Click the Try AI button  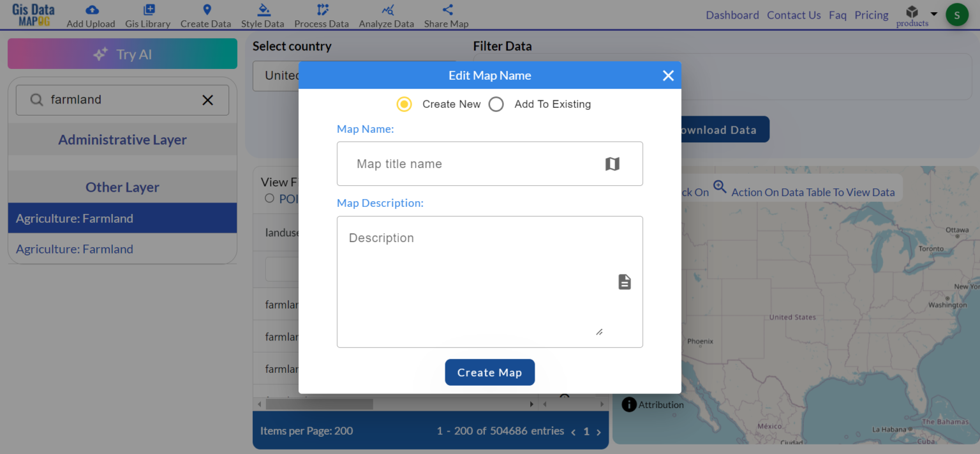pos(122,54)
